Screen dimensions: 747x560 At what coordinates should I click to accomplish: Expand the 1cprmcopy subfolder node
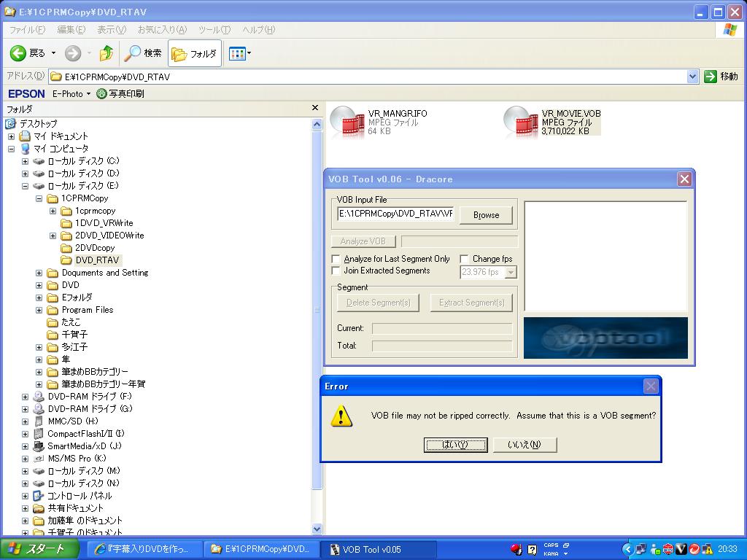tap(53, 211)
